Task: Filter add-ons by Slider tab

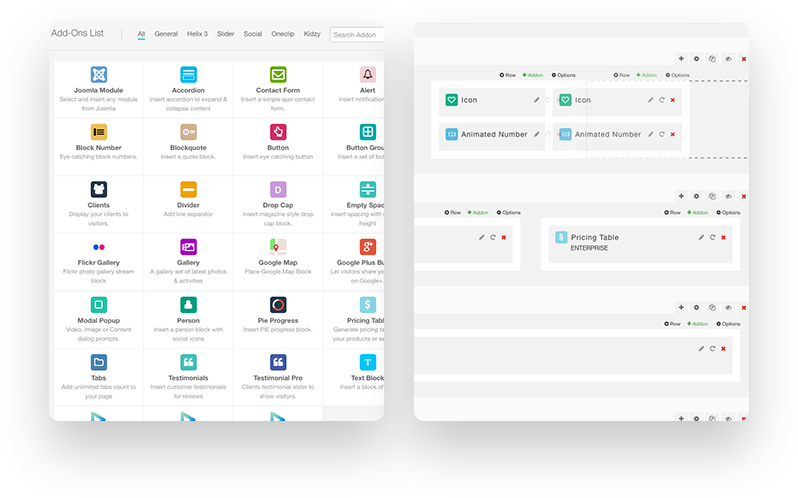Action: 225,34
